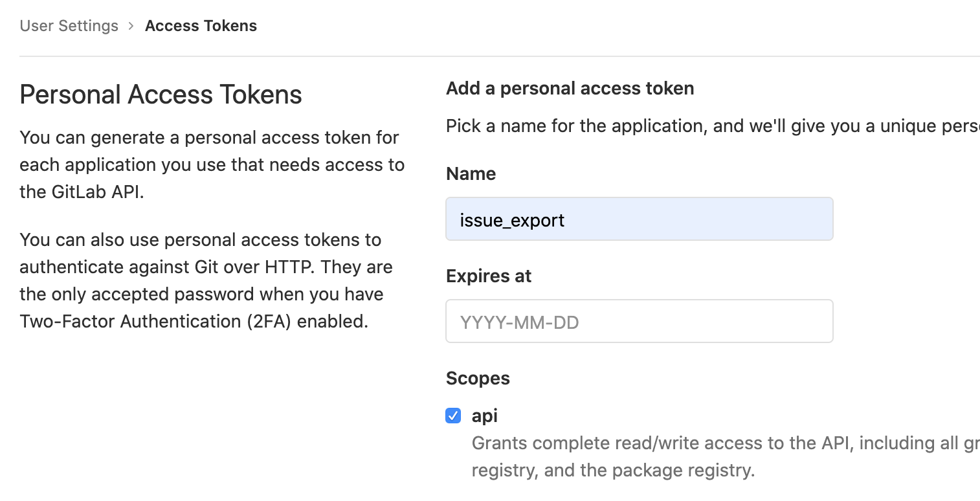Uncheck the api scope to remove API access
The height and width of the screenshot is (501, 980).
pyautogui.click(x=452, y=416)
